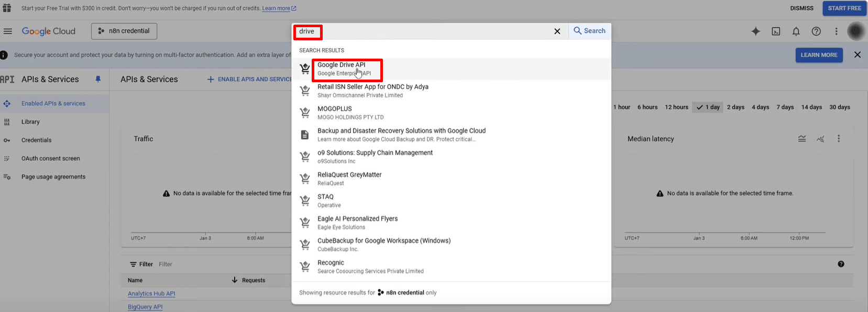Click the START FREE button
This screenshot has height=312, width=868.
[844, 8]
